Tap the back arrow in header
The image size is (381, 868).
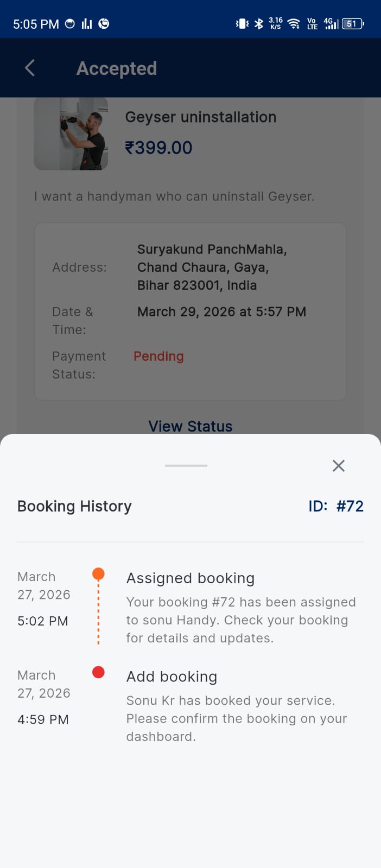point(30,68)
